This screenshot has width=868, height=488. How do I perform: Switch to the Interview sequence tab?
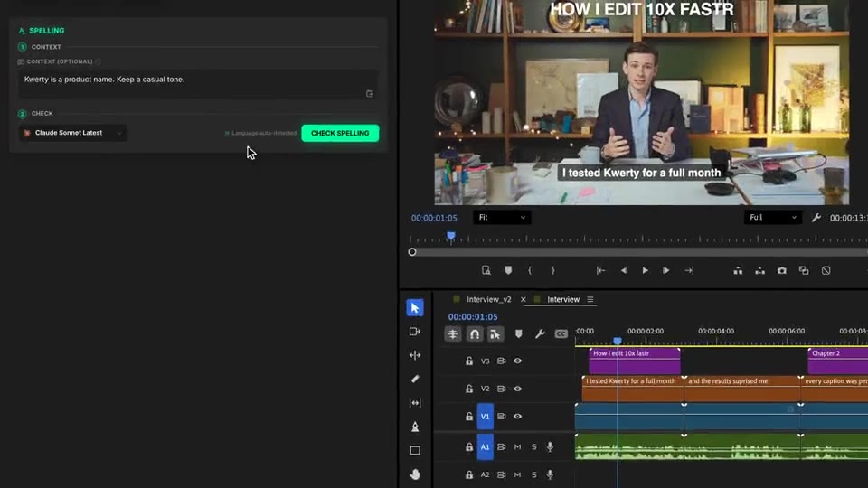pos(563,299)
